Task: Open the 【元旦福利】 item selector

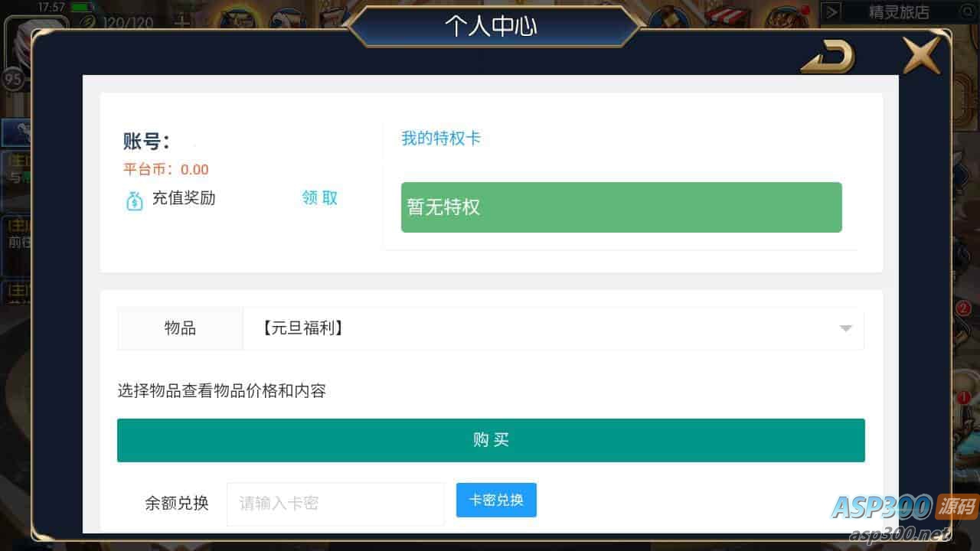Action: tap(553, 328)
